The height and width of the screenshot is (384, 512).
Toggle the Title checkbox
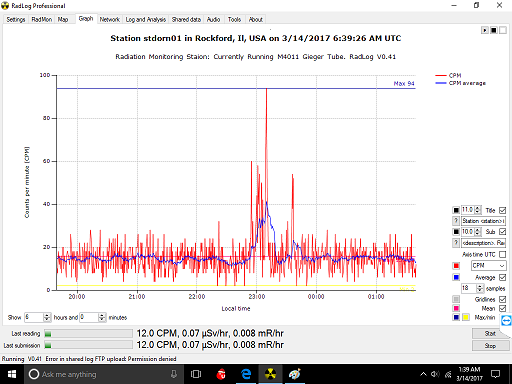pos(503,210)
